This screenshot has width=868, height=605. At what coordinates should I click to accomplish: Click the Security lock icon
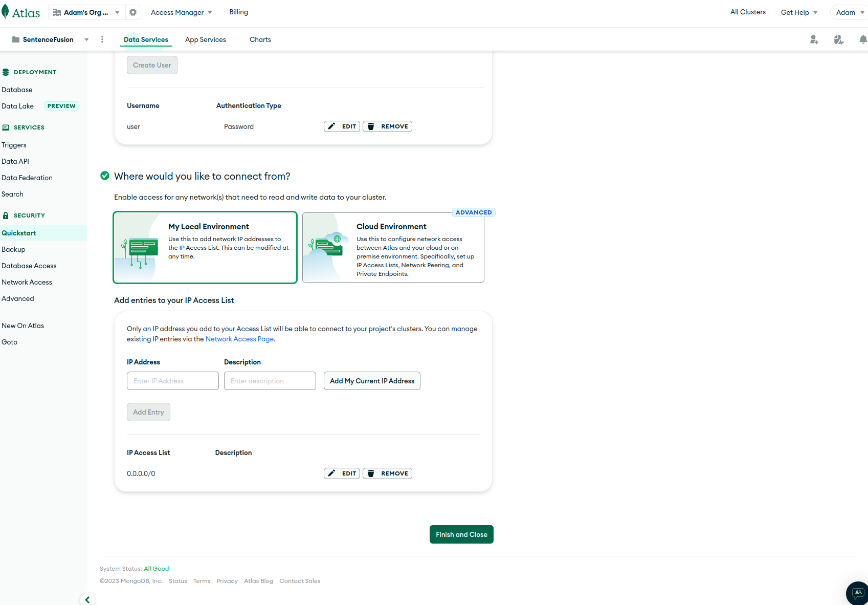(6, 215)
